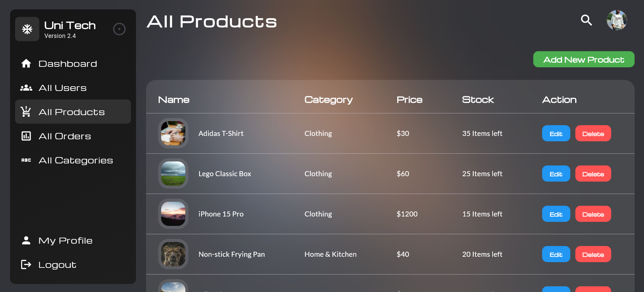Open the All Products menu item
The height and width of the screenshot is (292, 644).
(73, 112)
